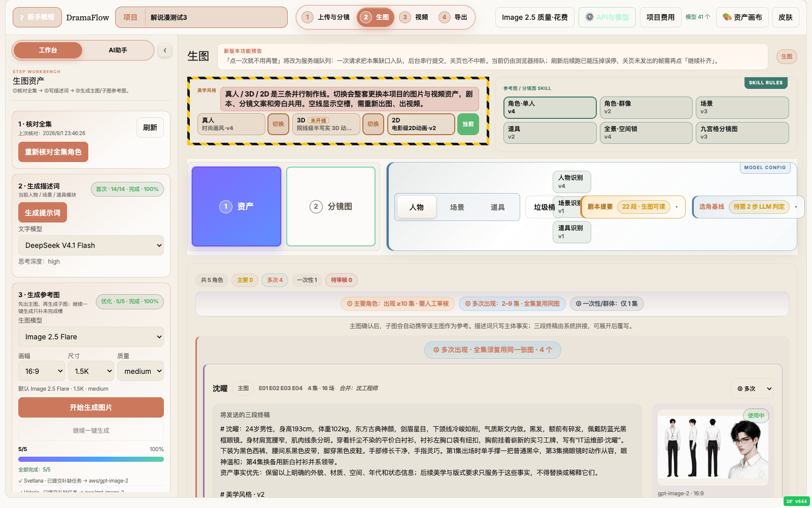Open Image 2.5 Flare model dropdown

click(91, 337)
